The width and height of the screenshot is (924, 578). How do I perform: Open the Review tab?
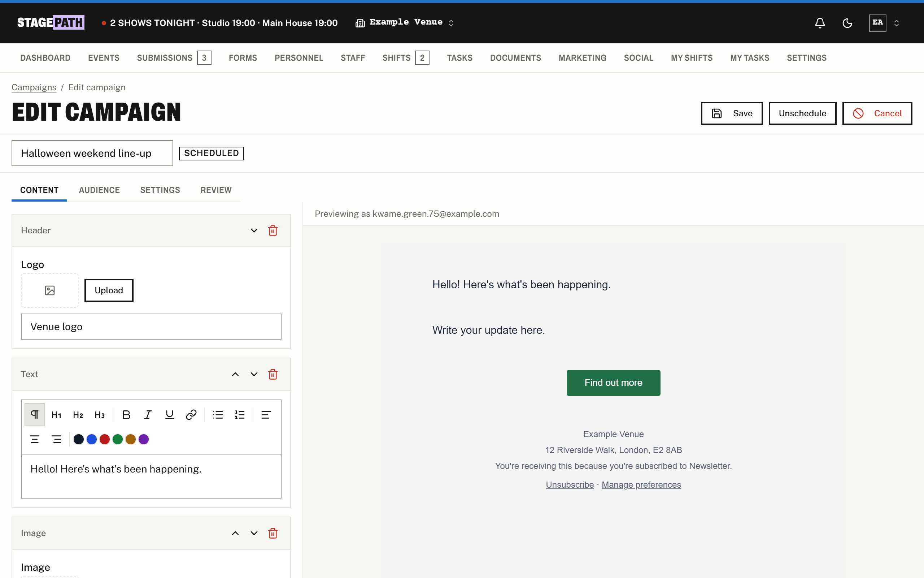pos(216,190)
